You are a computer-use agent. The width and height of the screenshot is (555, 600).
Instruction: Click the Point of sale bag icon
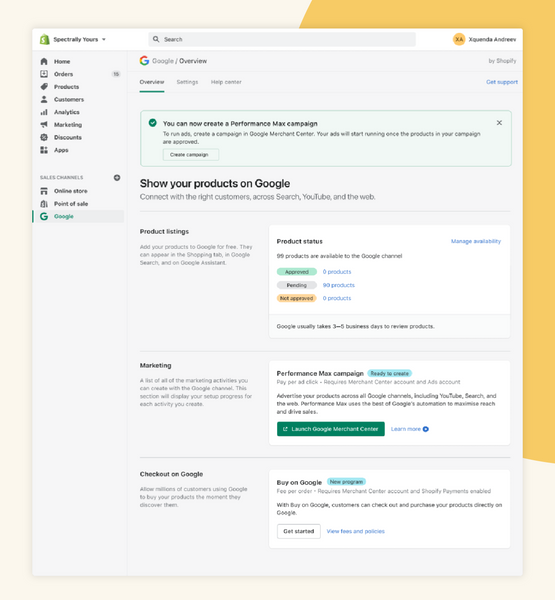tap(44, 204)
